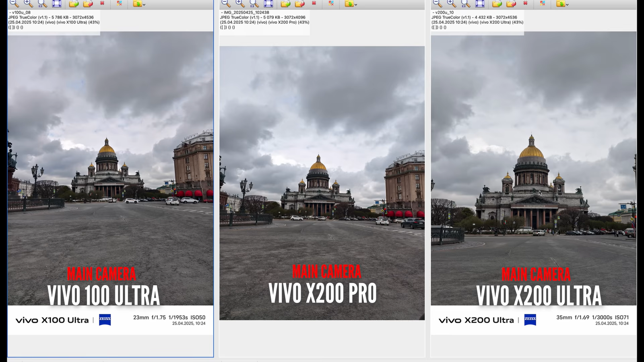Image resolution: width=644 pixels, height=362 pixels.
Task: Zoom in on the vivo X100 Ultra image
Action: click(28, 4)
